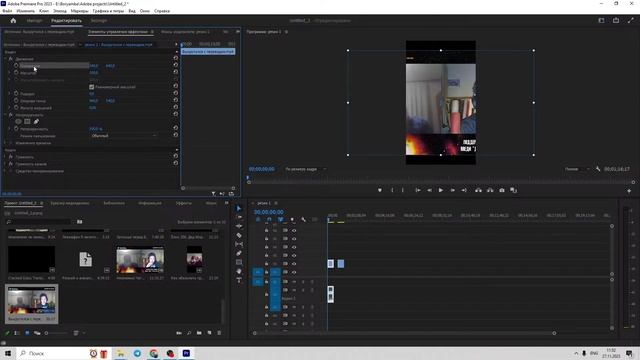Select the Hand tool
The width and height of the screenshot is (640, 360).
coord(239,271)
